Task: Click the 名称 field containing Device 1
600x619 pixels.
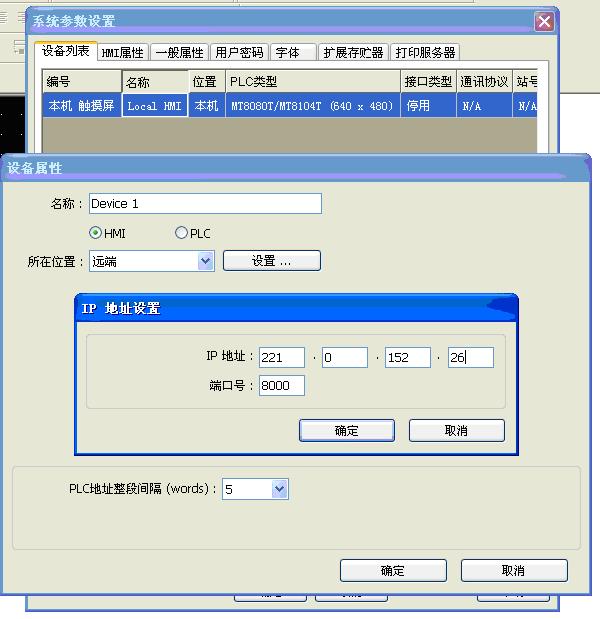Action: tap(205, 204)
